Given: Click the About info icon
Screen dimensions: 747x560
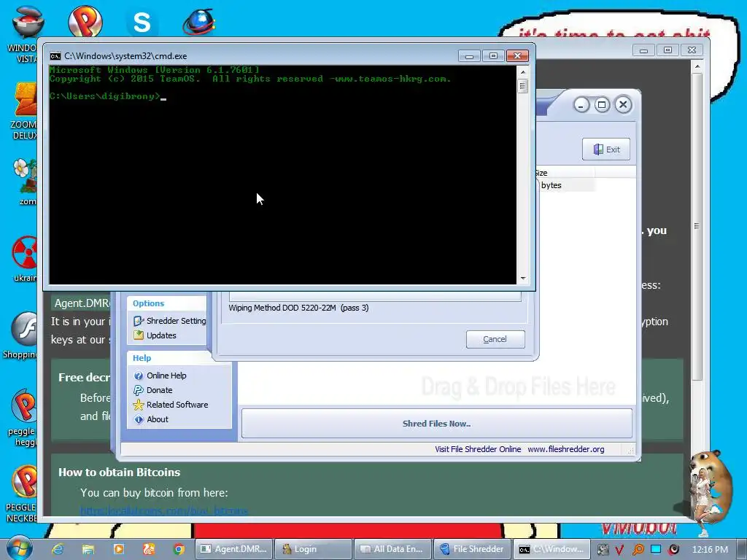Looking at the screenshot, I should 139,419.
